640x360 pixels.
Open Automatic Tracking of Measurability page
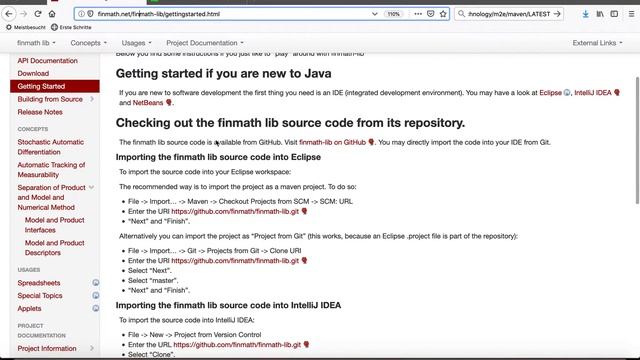[51, 170]
